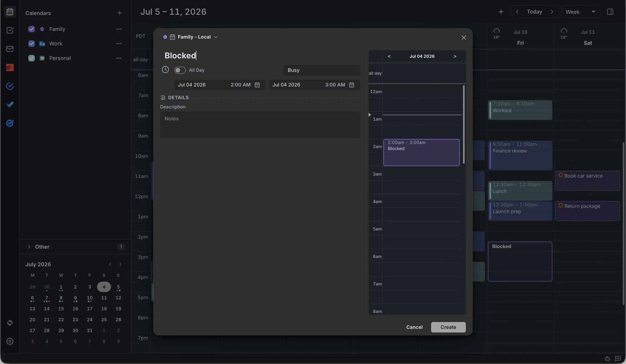Click the Jul 10 Fri column header
Screen dimensions: 626x364
pos(520,37)
